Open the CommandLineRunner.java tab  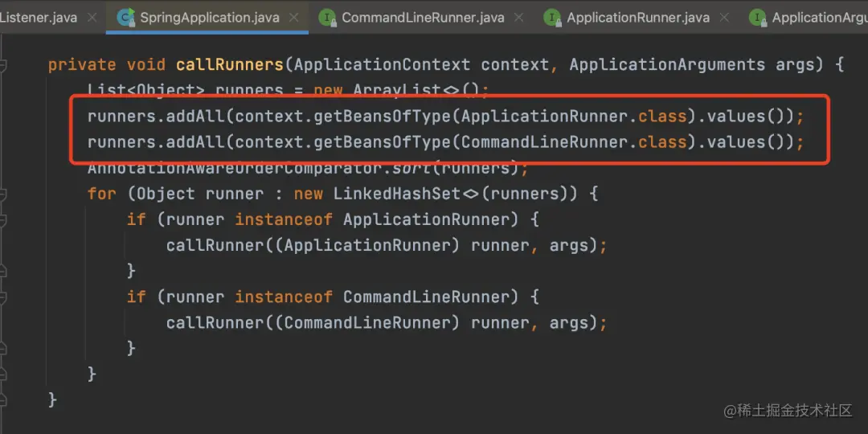(423, 17)
